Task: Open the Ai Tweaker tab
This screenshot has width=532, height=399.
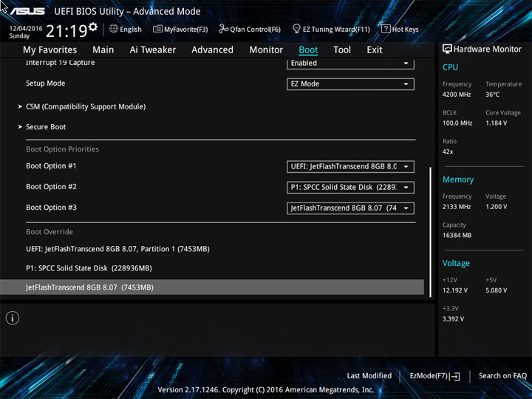Action: pos(153,50)
